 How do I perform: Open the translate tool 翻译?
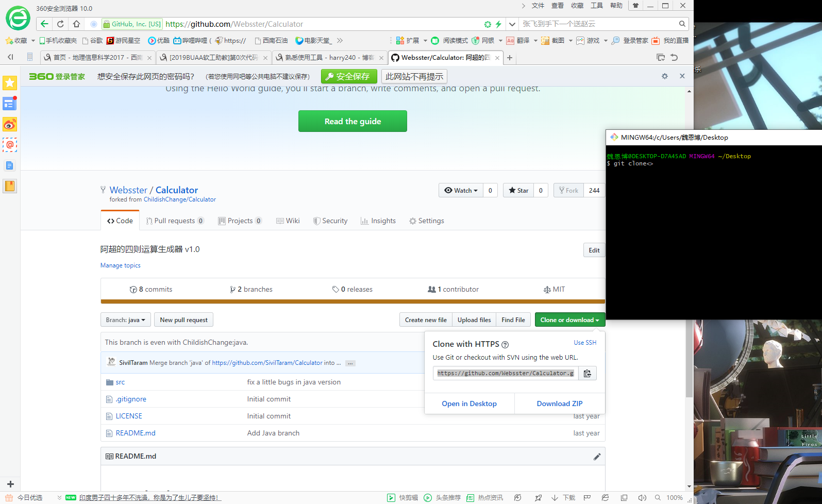[518, 40]
